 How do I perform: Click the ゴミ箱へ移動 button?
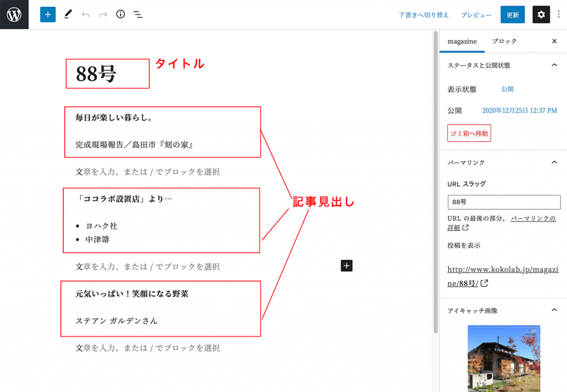pyautogui.click(x=469, y=133)
